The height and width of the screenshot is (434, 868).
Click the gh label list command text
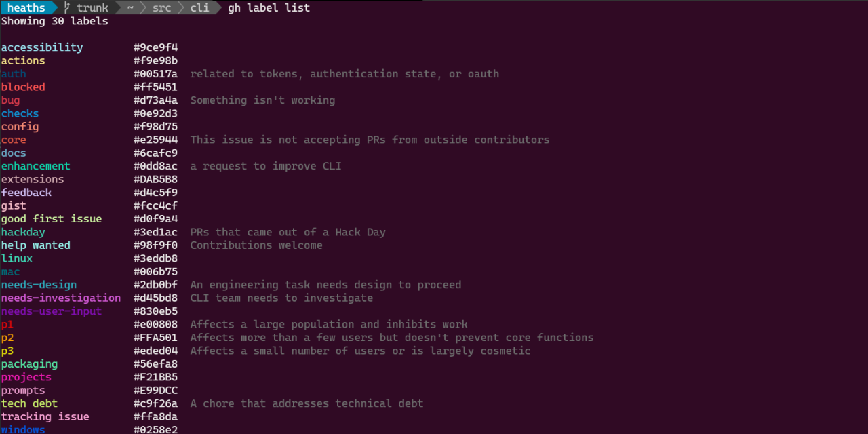point(269,8)
